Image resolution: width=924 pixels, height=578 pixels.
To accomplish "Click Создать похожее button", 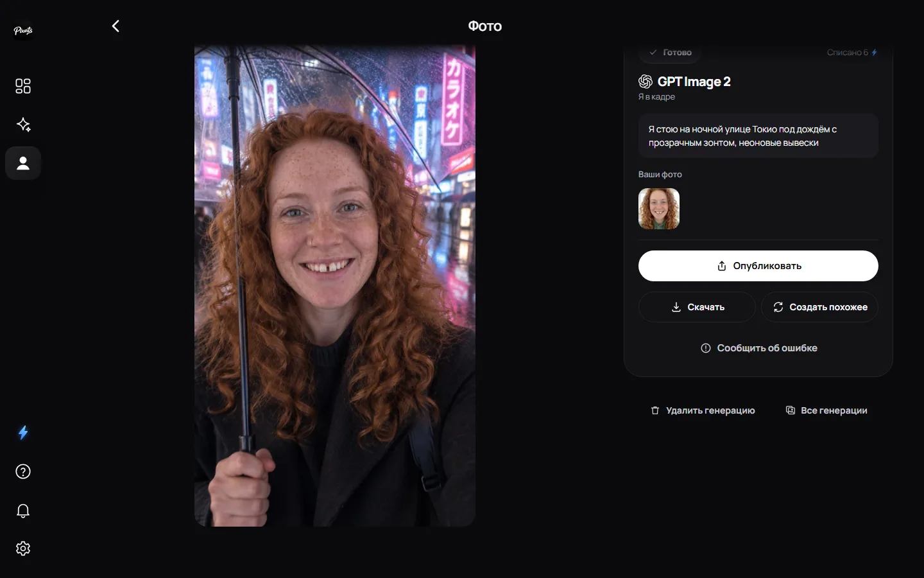I will point(819,307).
